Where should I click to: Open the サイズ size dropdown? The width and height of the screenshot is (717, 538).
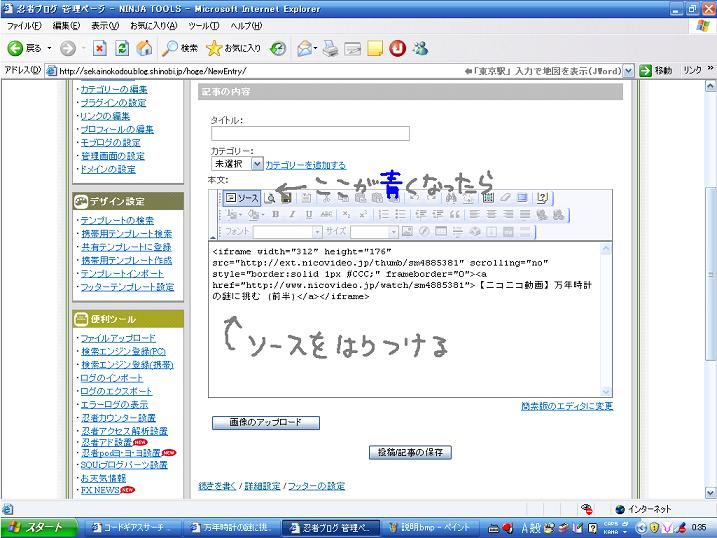(x=393, y=232)
